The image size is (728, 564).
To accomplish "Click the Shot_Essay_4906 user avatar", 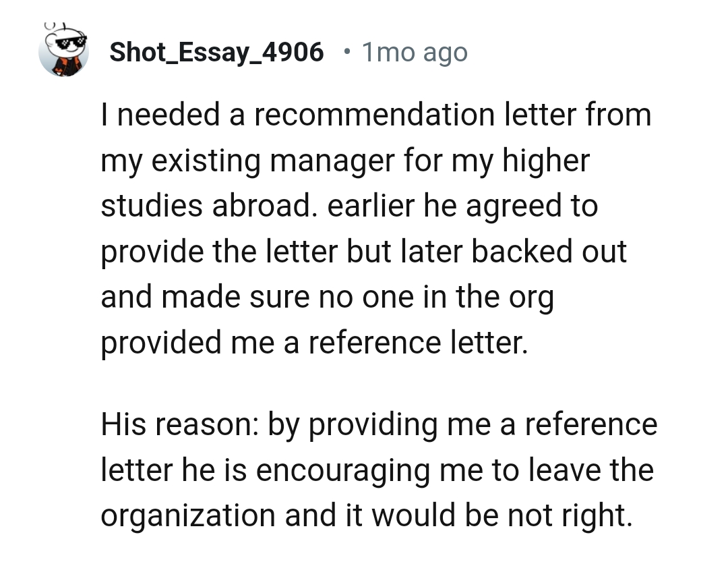I will [64, 53].
